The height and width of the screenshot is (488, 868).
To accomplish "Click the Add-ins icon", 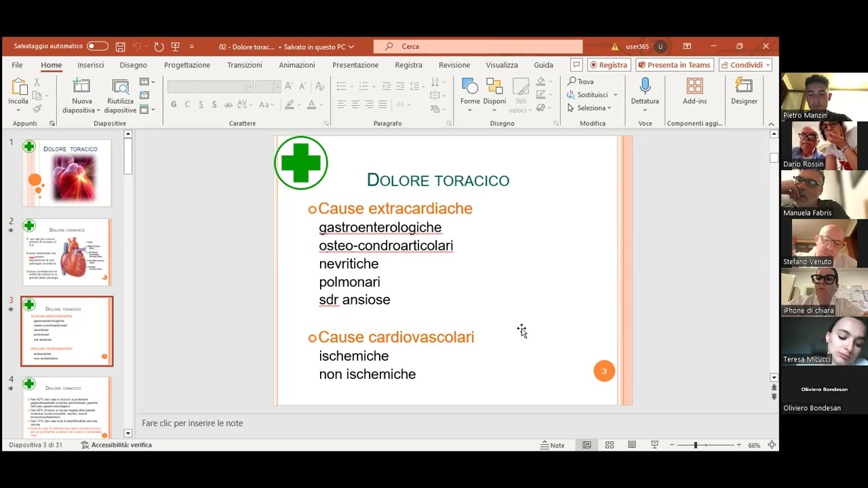I will (694, 86).
